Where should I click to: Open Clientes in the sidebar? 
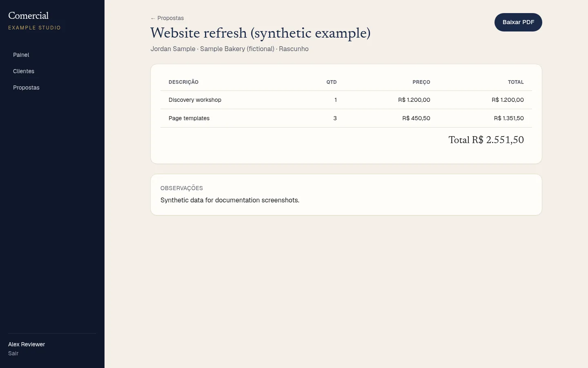pos(24,71)
